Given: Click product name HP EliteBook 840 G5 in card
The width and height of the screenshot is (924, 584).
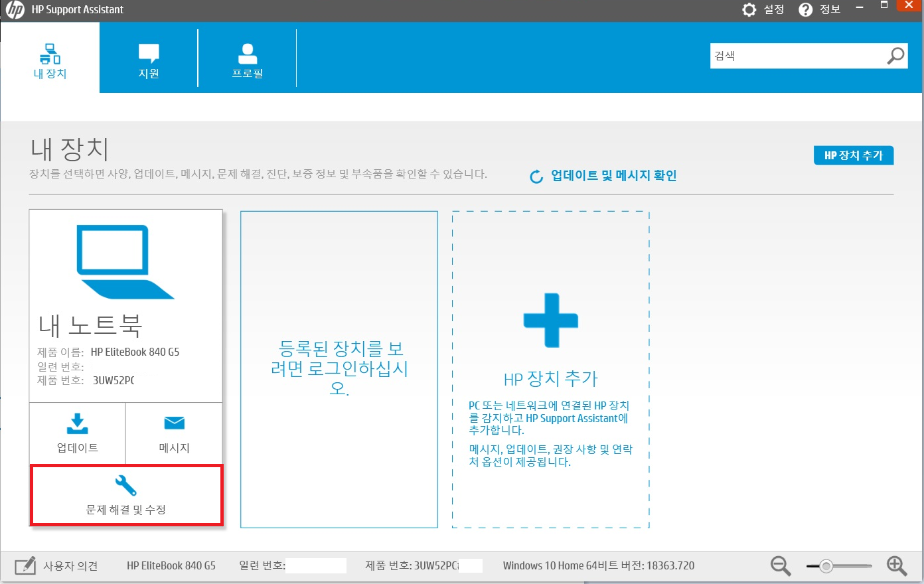Looking at the screenshot, I should coord(135,352).
